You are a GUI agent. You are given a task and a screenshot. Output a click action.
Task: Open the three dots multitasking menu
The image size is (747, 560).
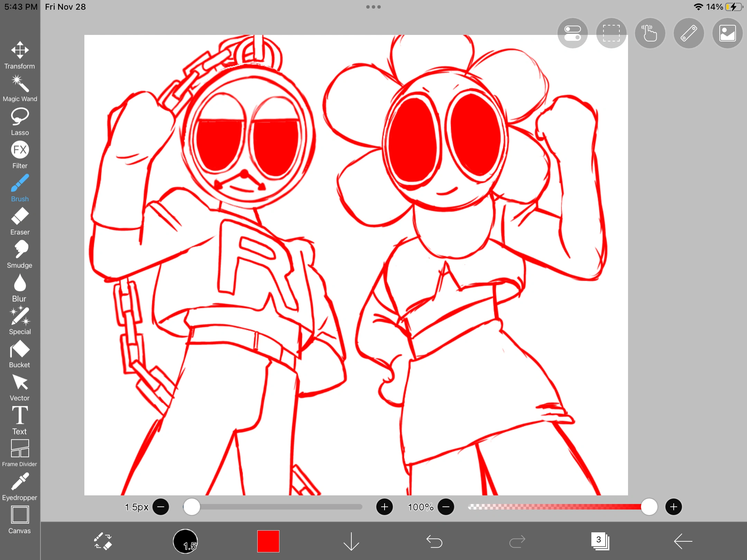(x=373, y=7)
